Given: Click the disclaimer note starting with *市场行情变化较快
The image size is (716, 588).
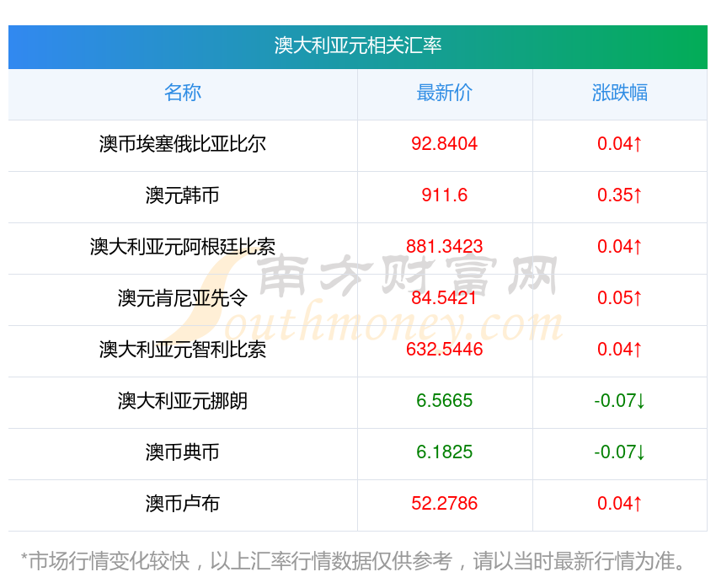Looking at the screenshot, I should point(353,561).
